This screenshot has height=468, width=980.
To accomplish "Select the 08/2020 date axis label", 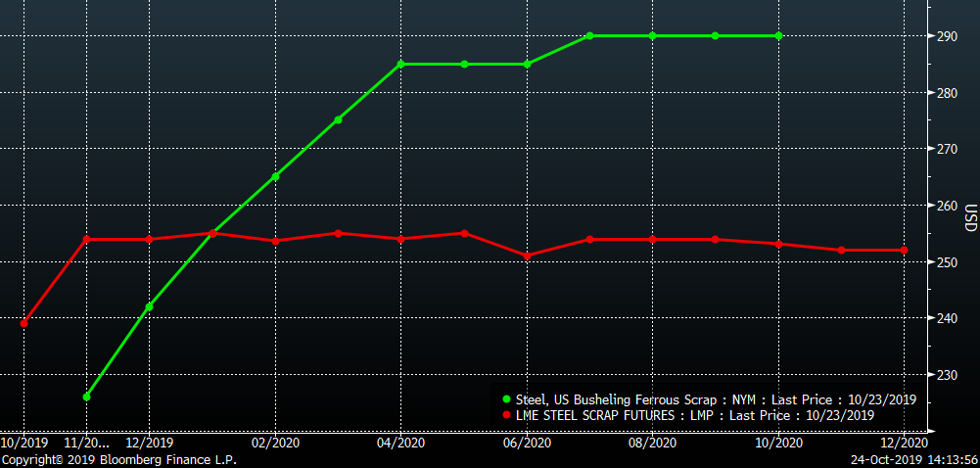I will pos(652,443).
